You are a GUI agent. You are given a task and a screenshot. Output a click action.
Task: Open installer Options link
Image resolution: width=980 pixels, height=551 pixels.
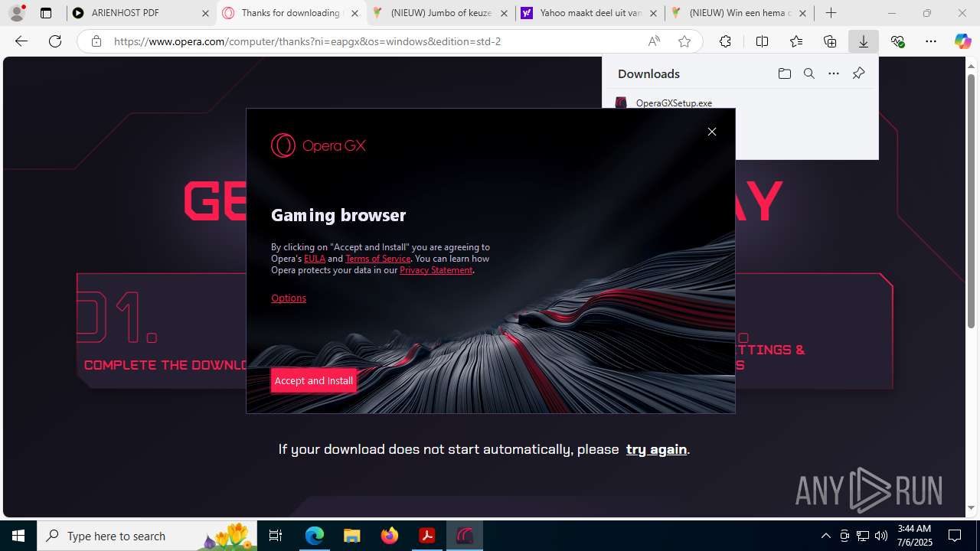coord(289,298)
